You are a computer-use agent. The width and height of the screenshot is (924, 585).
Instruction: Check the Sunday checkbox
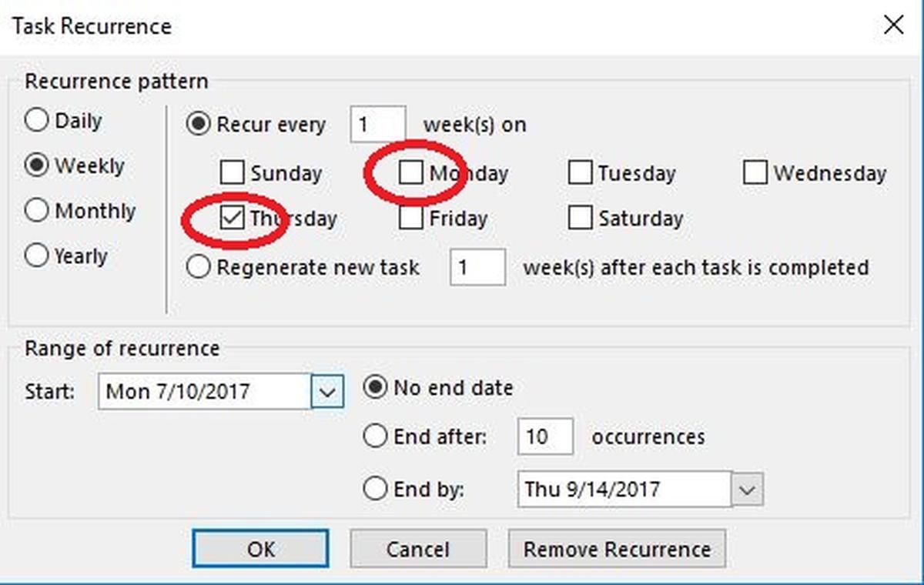(x=233, y=173)
